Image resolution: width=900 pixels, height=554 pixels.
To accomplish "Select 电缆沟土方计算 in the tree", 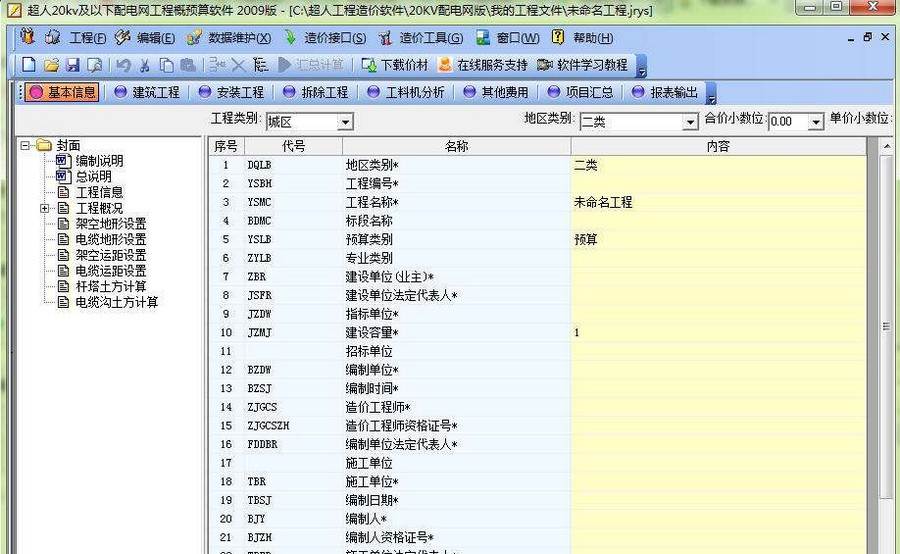I will click(117, 302).
